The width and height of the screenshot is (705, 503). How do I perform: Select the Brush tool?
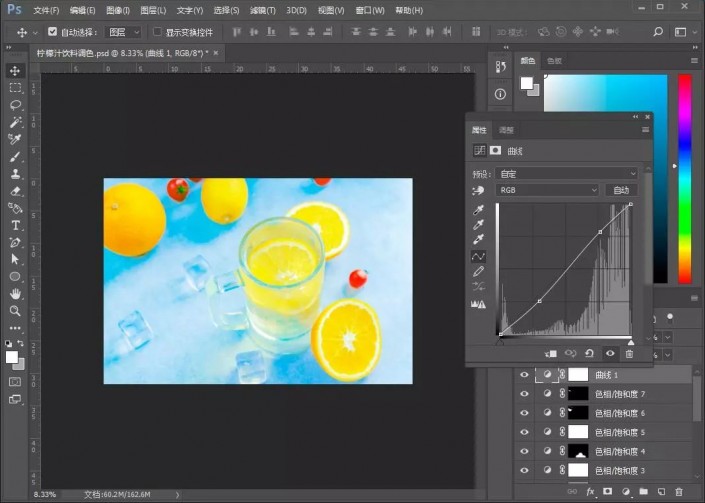pyautogui.click(x=15, y=157)
